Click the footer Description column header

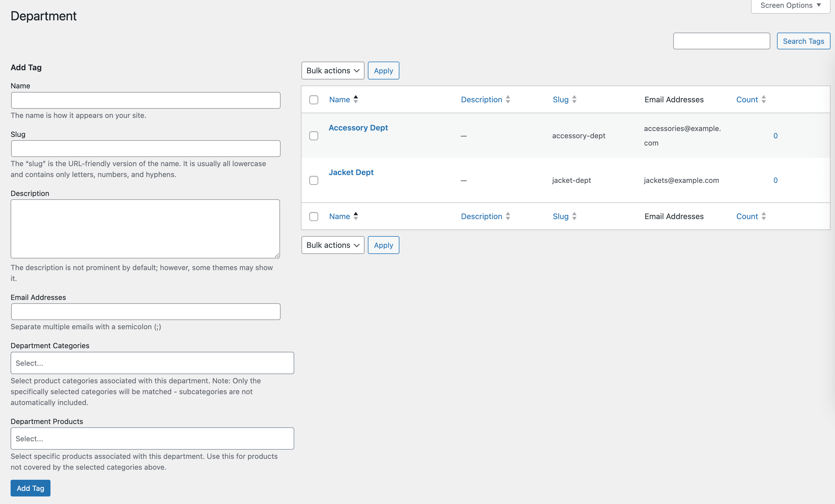point(481,216)
